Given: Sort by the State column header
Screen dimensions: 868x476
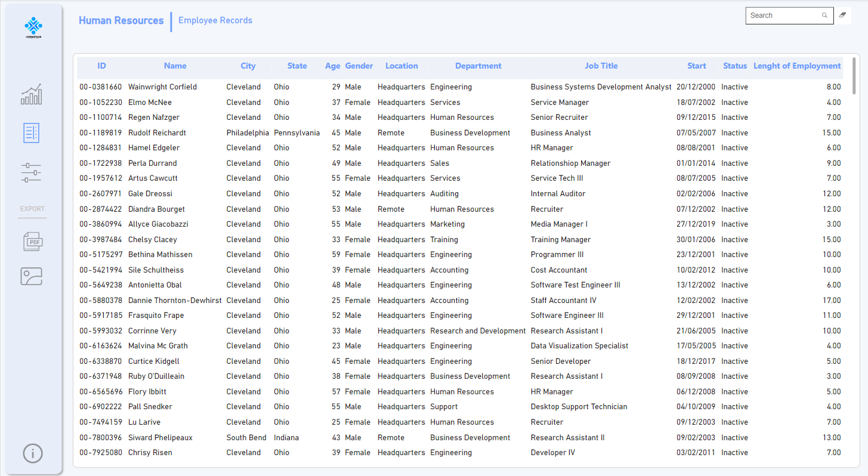Looking at the screenshot, I should [x=297, y=66].
